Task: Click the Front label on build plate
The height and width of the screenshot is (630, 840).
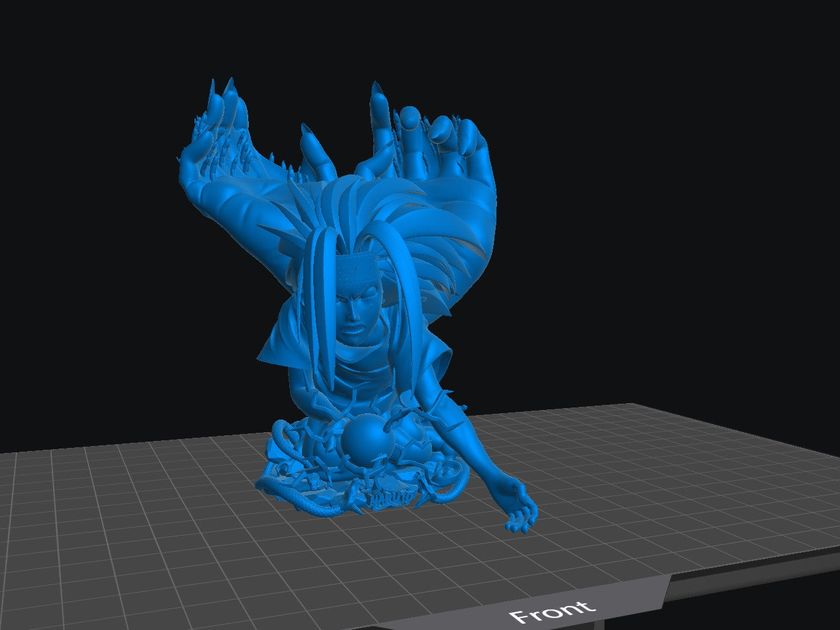Action: coord(553,610)
